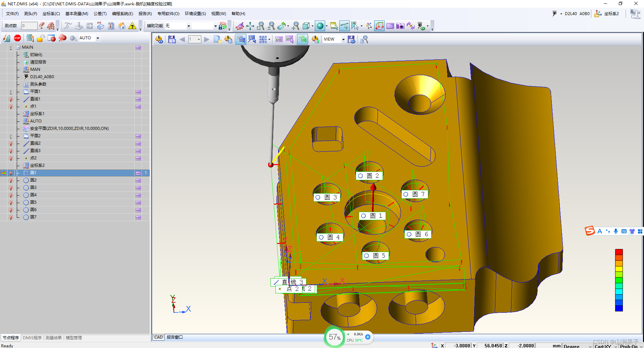Open the cube view orientation dropdown arrow
The height and width of the screenshot is (348, 644).
(312, 26)
